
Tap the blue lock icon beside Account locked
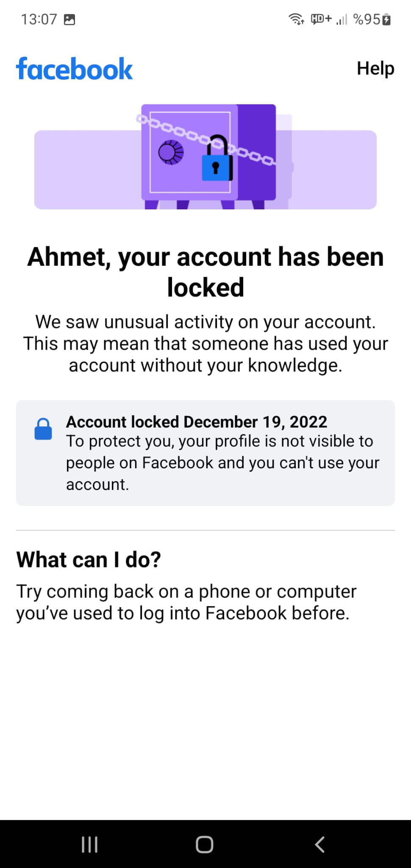tap(43, 429)
